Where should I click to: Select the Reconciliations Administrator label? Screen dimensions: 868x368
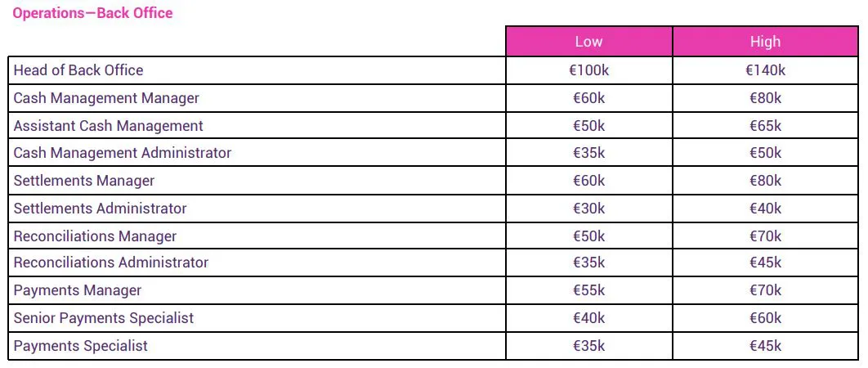click(x=111, y=263)
